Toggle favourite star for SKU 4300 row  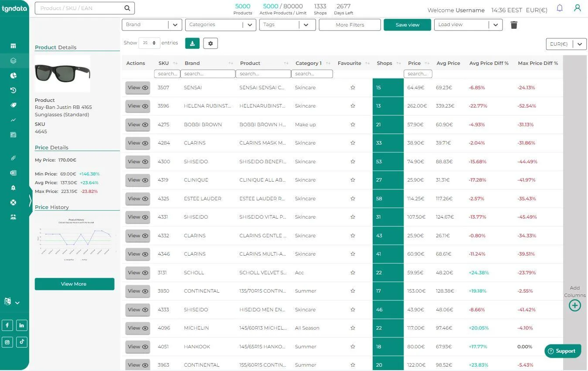point(353,162)
